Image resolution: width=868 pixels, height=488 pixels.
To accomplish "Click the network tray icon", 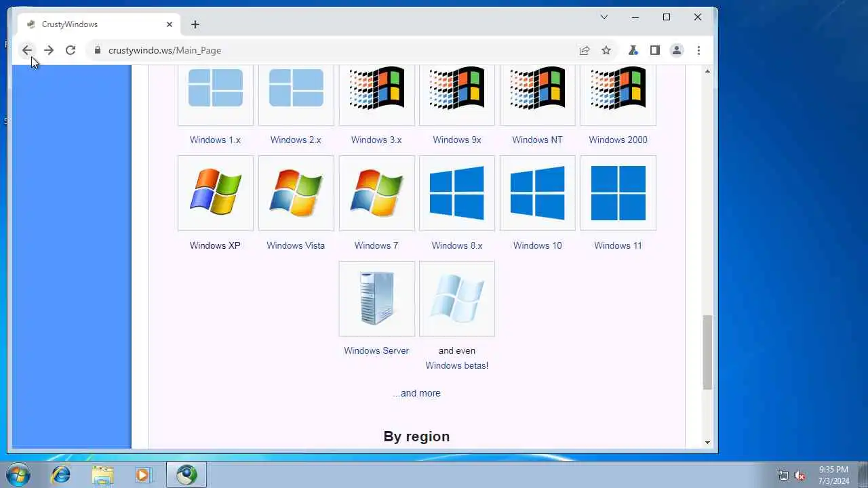I will pos(783,475).
